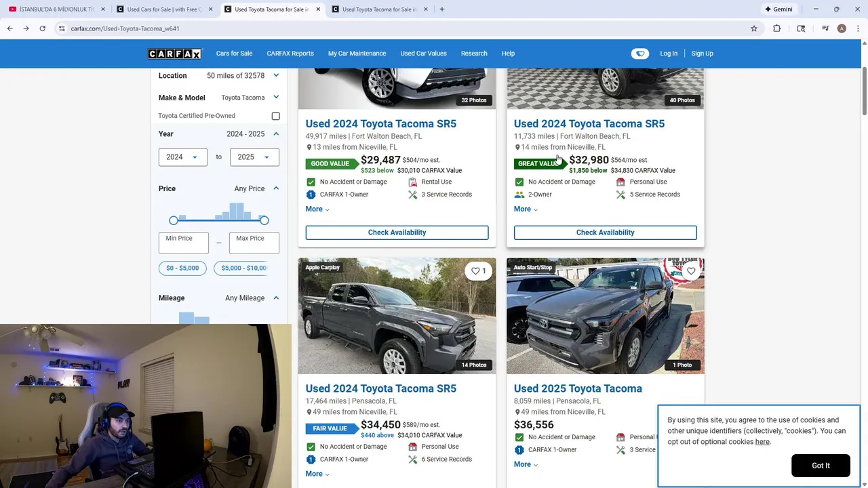Image resolution: width=868 pixels, height=488 pixels.
Task: Click the Max Price input field
Action: pyautogui.click(x=254, y=243)
